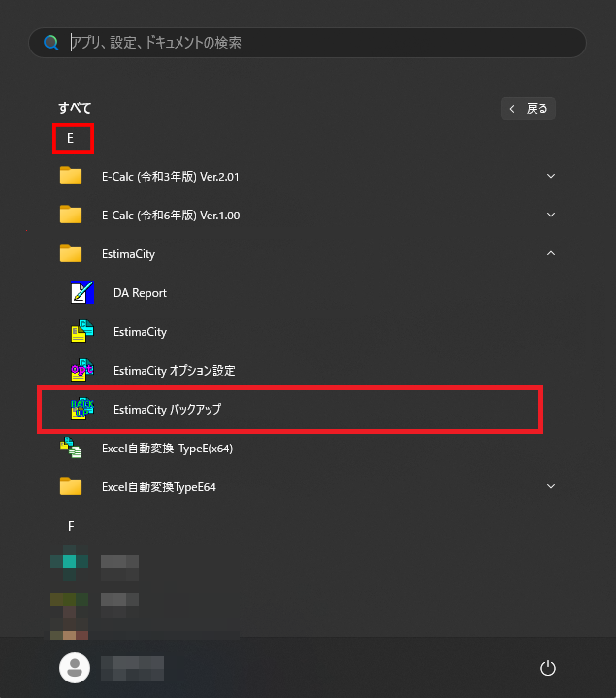This screenshot has height=698, width=616.
Task: Open the E-Calc (令和3年版) Ver.2.01 folder icon
Action: 71,176
